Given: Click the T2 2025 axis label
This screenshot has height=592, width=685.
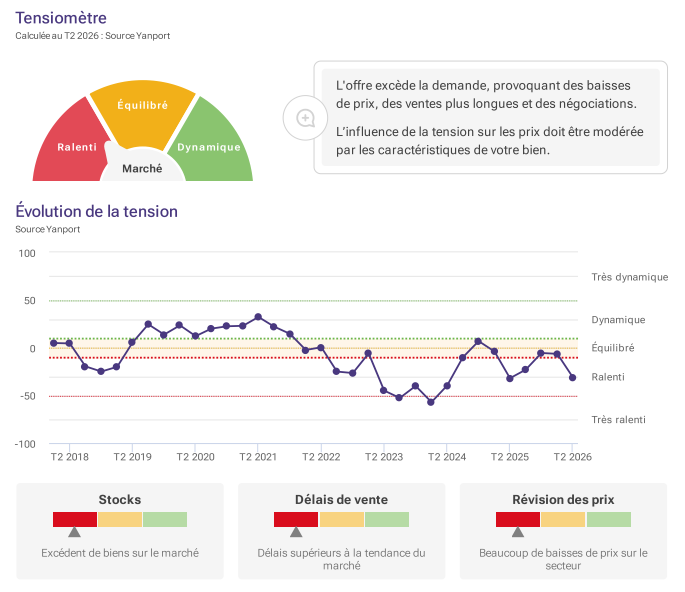Looking at the screenshot, I should coord(510,457).
